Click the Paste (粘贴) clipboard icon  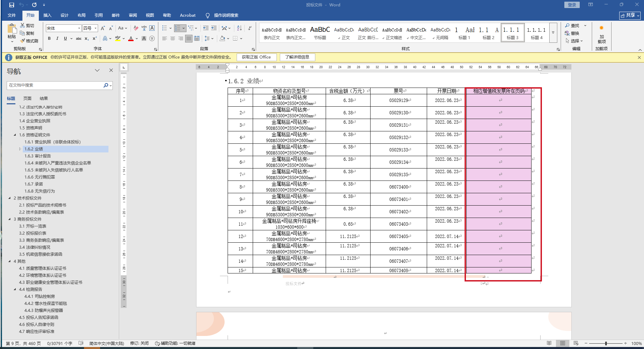point(12,29)
